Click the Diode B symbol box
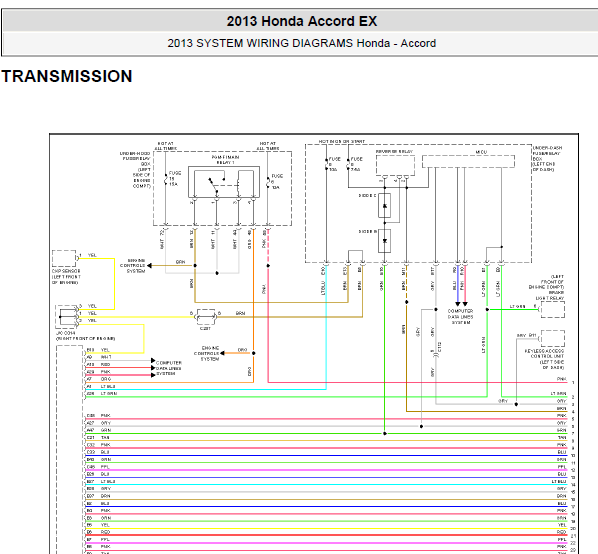This screenshot has height=554, width=598. pyautogui.click(x=384, y=241)
